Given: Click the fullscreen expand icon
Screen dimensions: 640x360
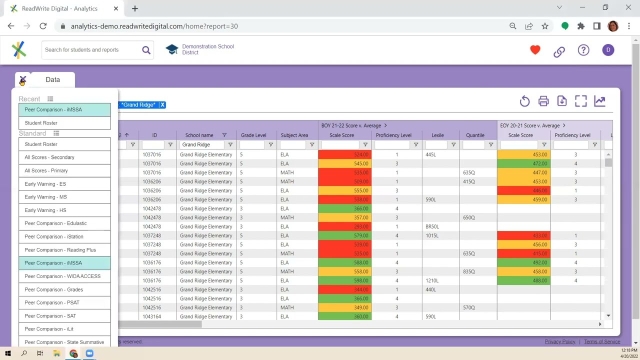Looking at the screenshot, I should coord(581,101).
